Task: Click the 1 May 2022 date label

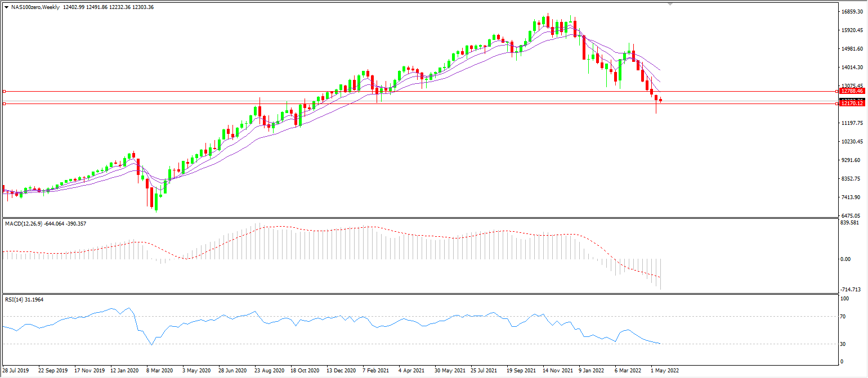Action: click(x=665, y=371)
